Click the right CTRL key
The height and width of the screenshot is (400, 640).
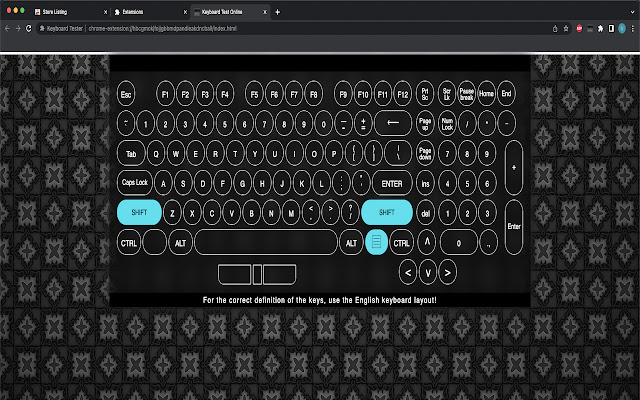click(x=402, y=242)
